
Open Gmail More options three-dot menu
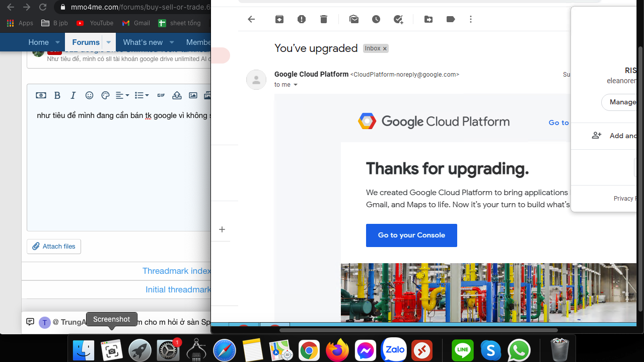pos(471,19)
